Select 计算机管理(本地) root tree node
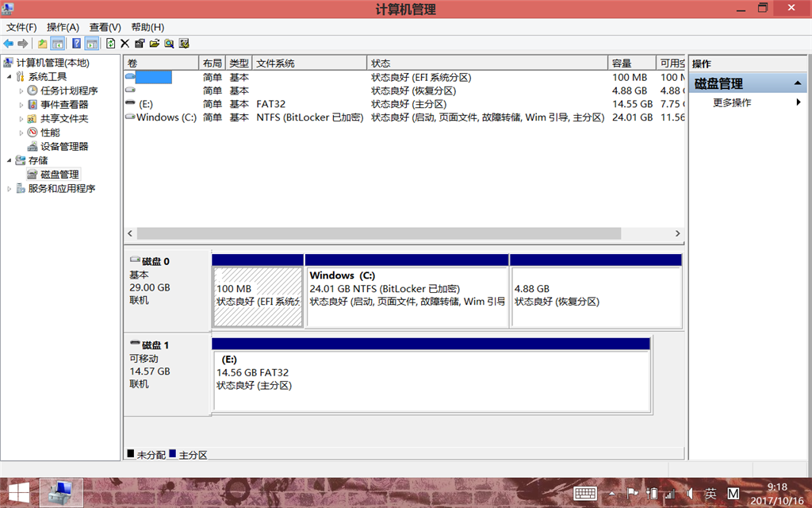The width and height of the screenshot is (812, 508). click(53, 63)
